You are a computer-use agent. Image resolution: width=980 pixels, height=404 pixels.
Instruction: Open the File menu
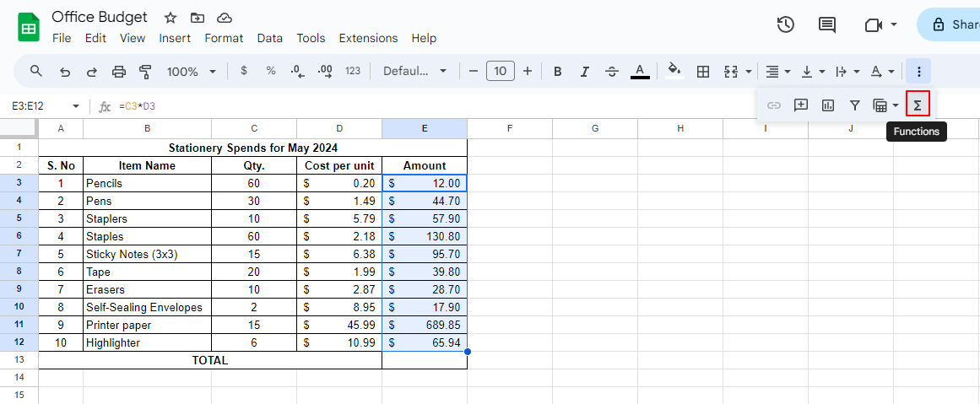click(x=62, y=38)
